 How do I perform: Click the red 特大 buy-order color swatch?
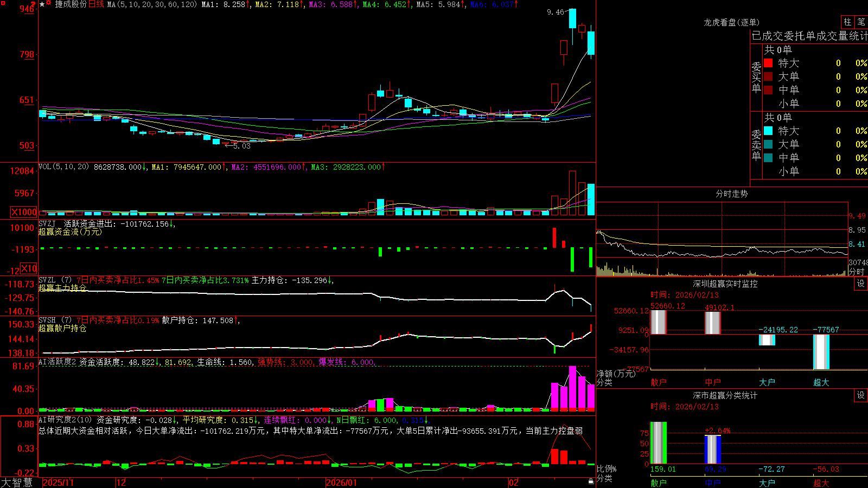point(768,63)
